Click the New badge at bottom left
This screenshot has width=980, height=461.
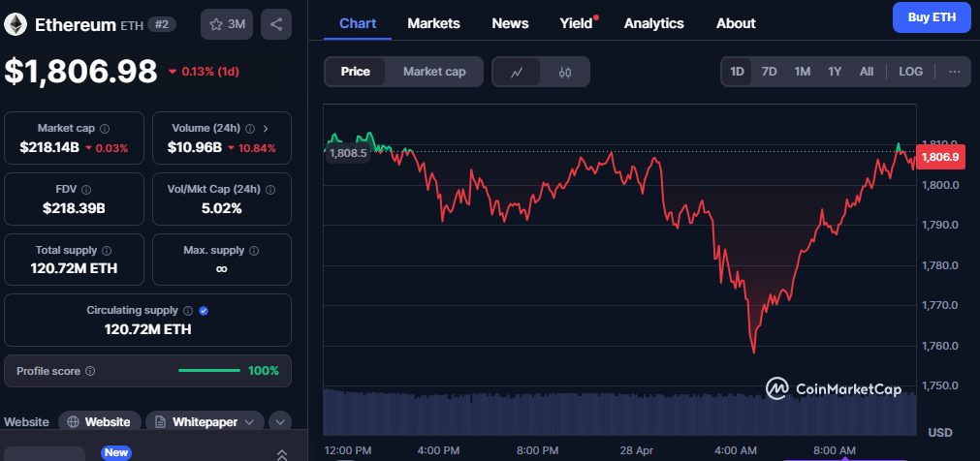116,452
